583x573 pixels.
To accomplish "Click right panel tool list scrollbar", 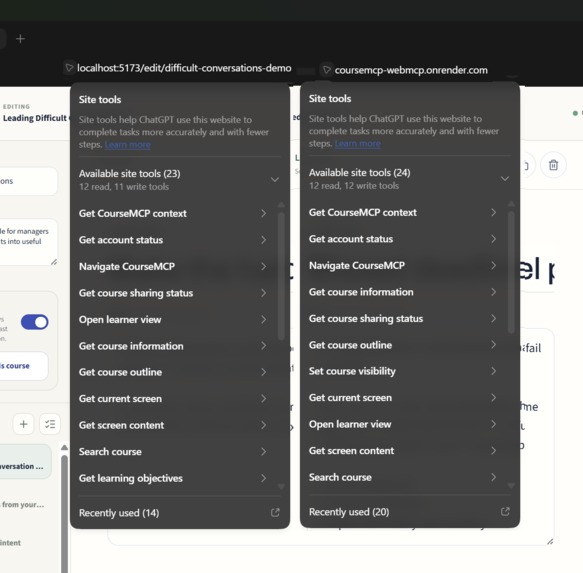I will [511, 272].
